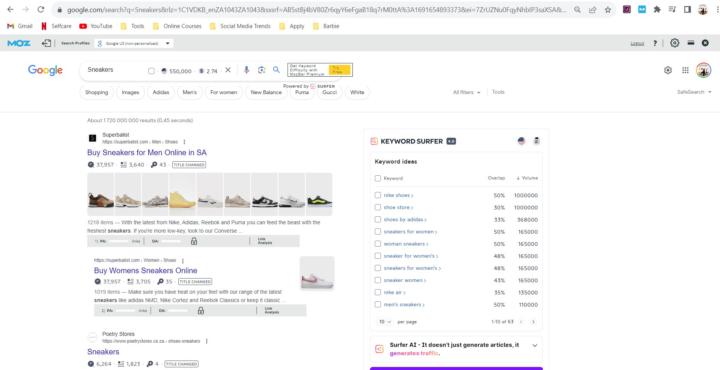Minimize the MozBar with the dash icon
Screen dimensions: 720x370
pyautogui.click(x=691, y=43)
